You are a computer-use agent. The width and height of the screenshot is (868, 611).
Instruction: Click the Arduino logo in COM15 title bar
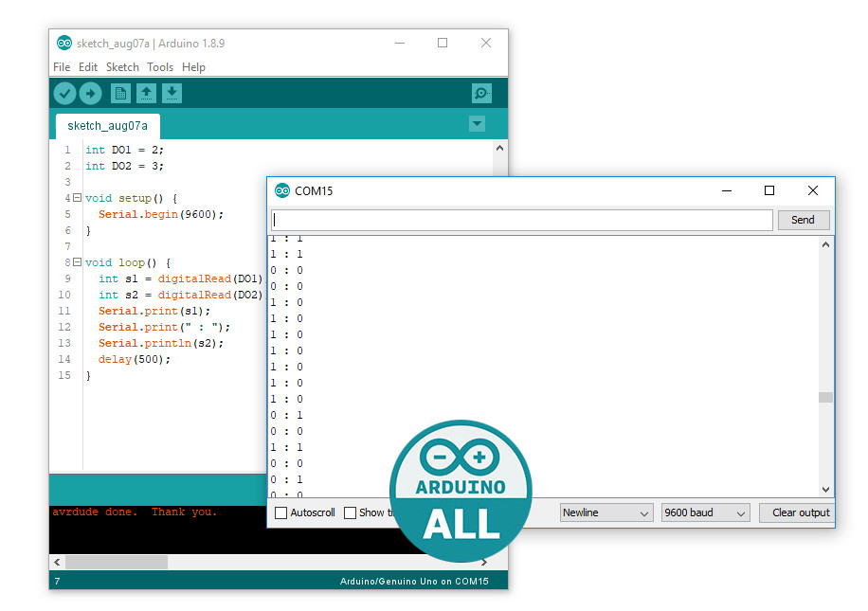tap(282, 191)
